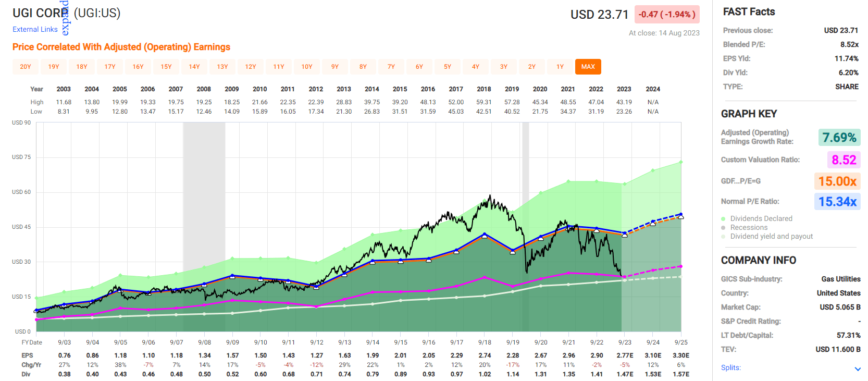Viewport: 868px width, 381px height.
Task: Click the Price Correlated With Adjusted Earnings heading
Action: tap(121, 47)
